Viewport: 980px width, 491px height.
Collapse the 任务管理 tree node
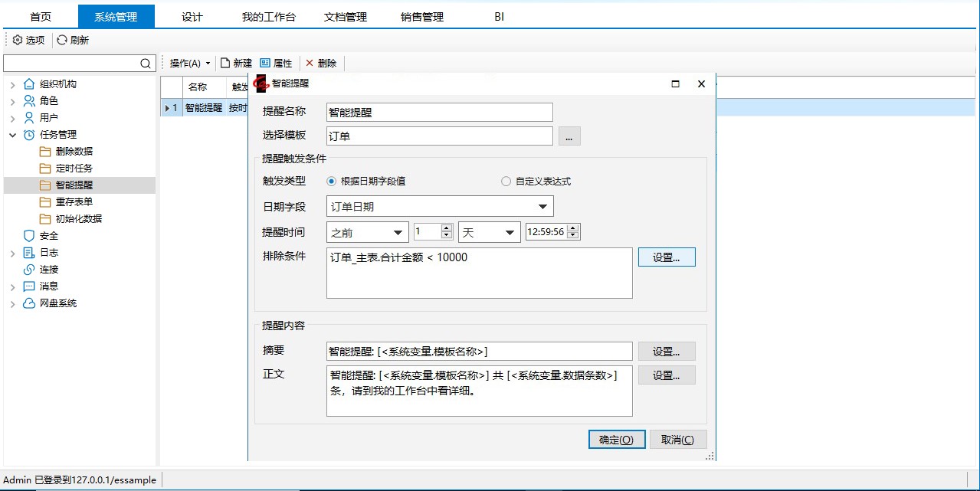pos(12,135)
